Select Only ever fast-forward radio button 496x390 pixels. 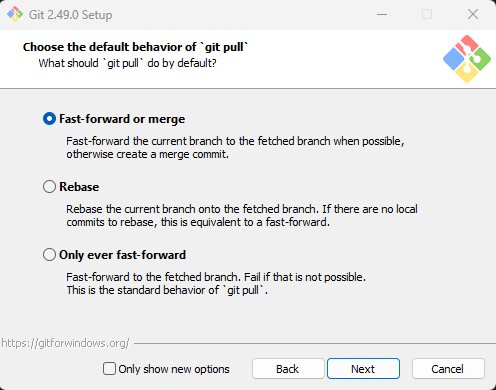[x=49, y=255]
